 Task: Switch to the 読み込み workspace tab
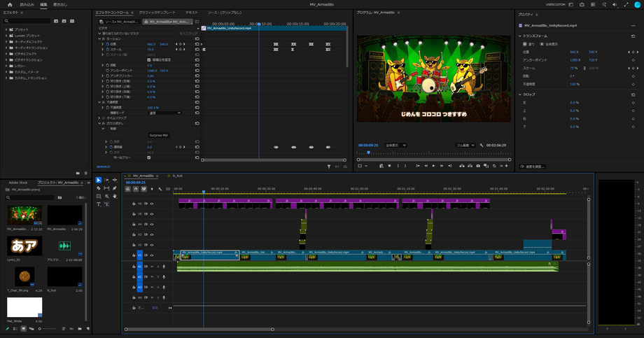pos(27,4)
